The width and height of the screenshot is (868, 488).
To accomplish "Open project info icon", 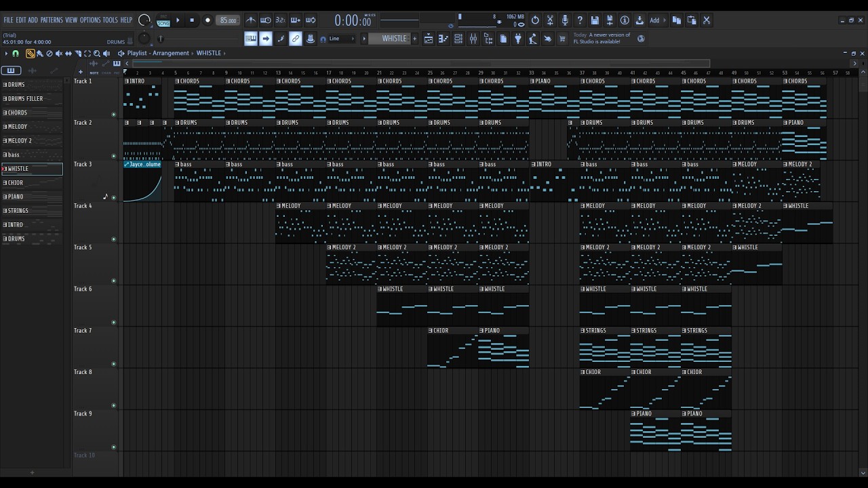I will 625,20.
